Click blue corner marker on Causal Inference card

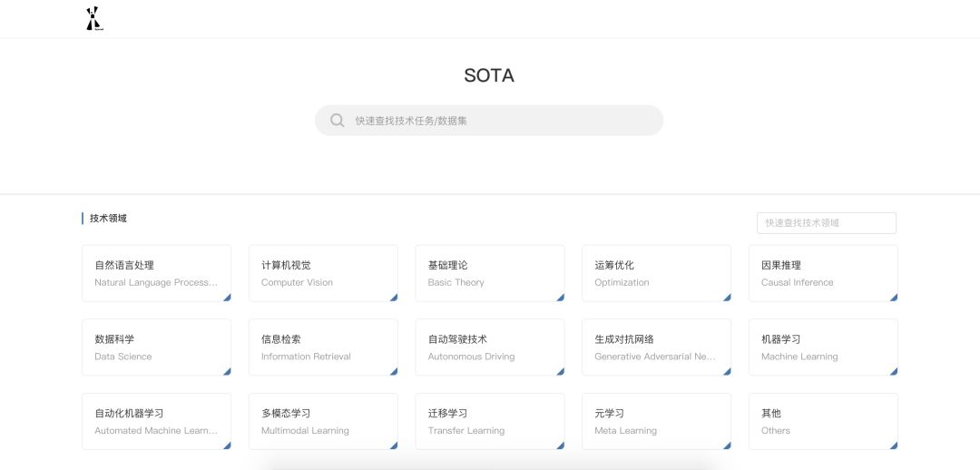coord(894,297)
